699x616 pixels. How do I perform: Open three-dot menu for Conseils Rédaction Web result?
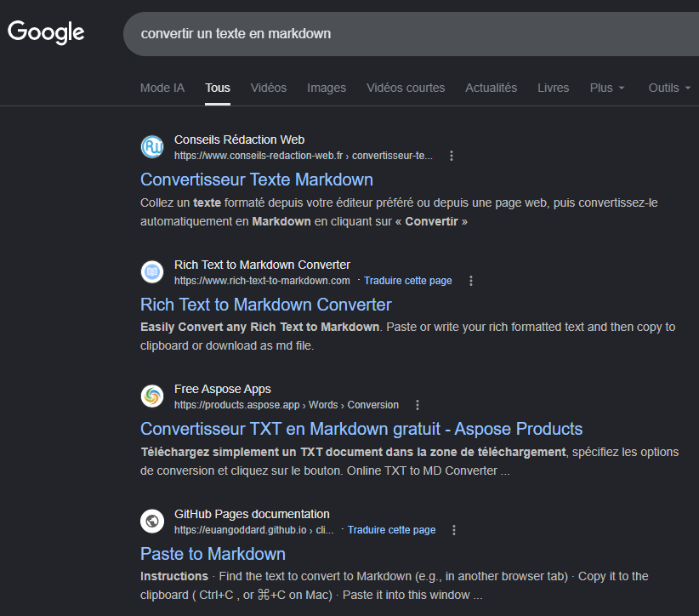coord(452,156)
